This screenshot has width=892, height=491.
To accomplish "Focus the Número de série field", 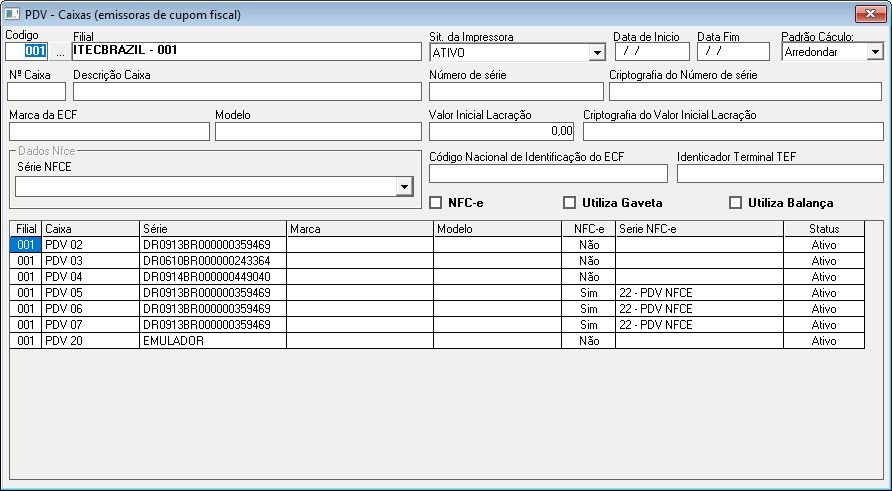I will (x=516, y=92).
